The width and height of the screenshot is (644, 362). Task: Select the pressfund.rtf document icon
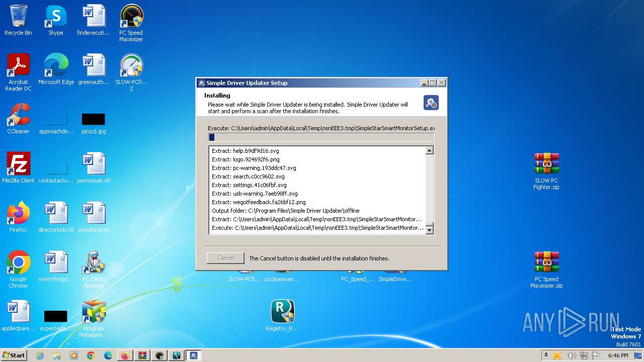coord(94,217)
